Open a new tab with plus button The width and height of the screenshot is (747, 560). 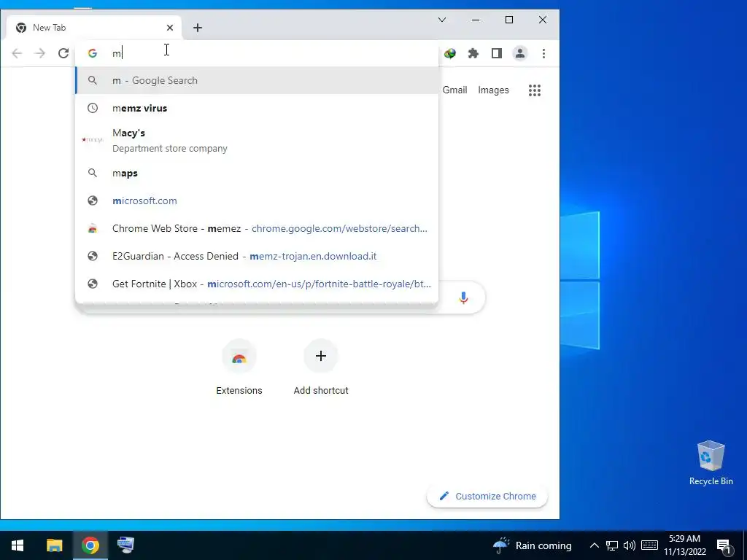click(x=197, y=28)
